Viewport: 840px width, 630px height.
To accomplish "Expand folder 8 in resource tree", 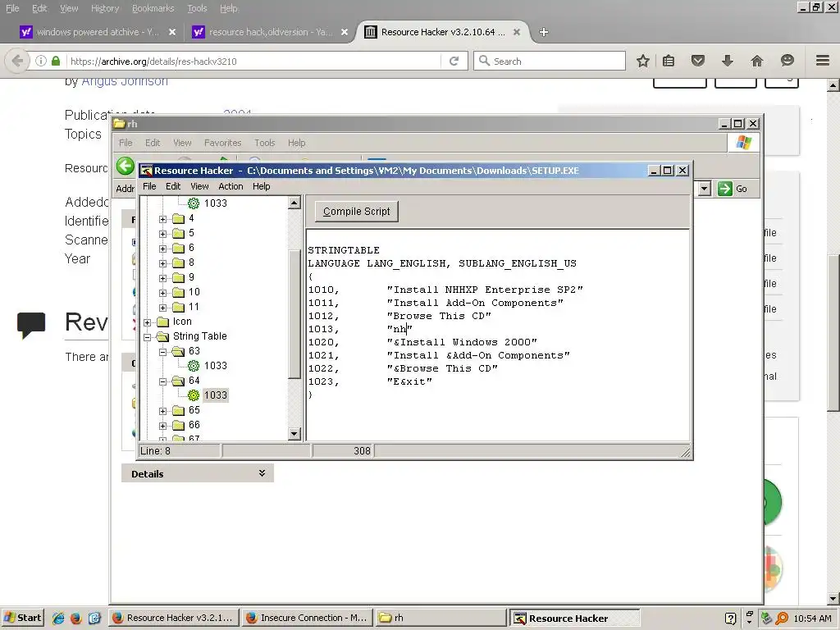I will (x=163, y=263).
